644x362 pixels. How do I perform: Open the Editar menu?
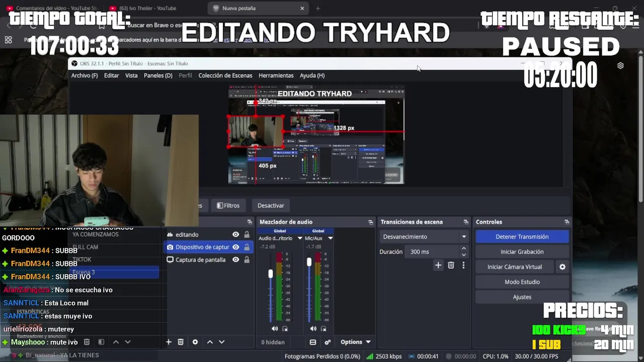click(x=111, y=75)
